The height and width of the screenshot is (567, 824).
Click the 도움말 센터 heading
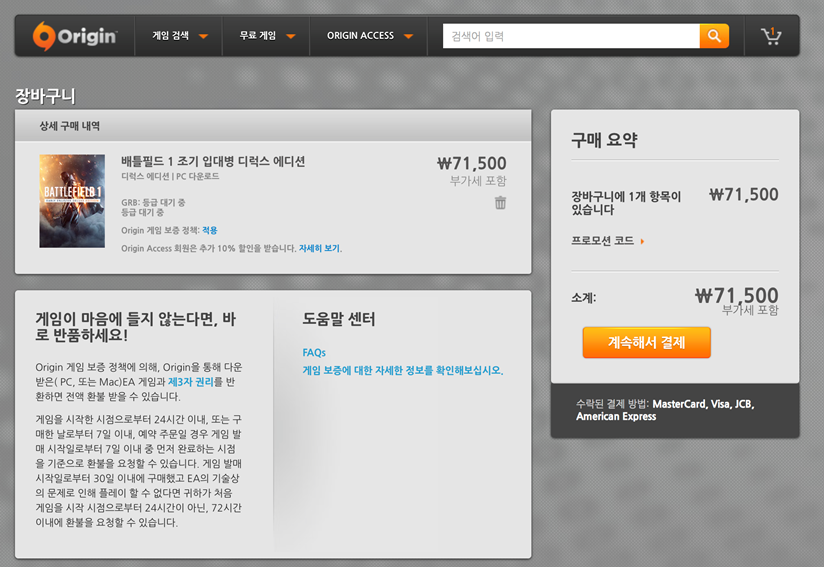[338, 319]
